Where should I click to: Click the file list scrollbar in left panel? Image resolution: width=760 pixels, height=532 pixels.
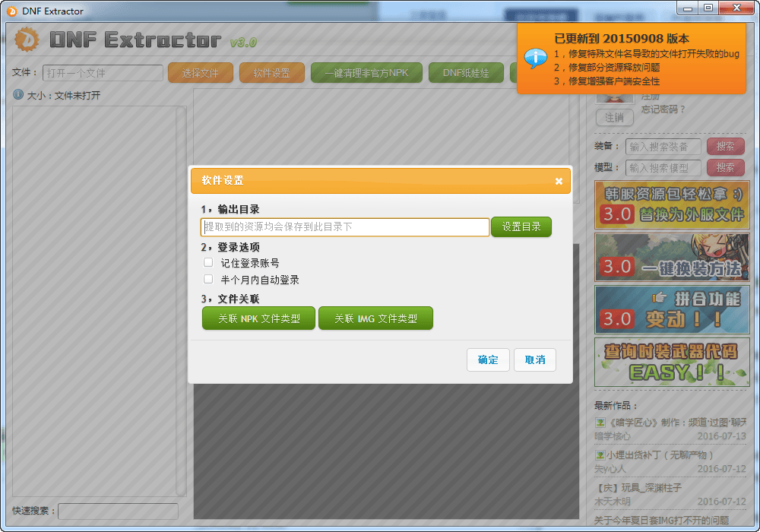coord(182,301)
